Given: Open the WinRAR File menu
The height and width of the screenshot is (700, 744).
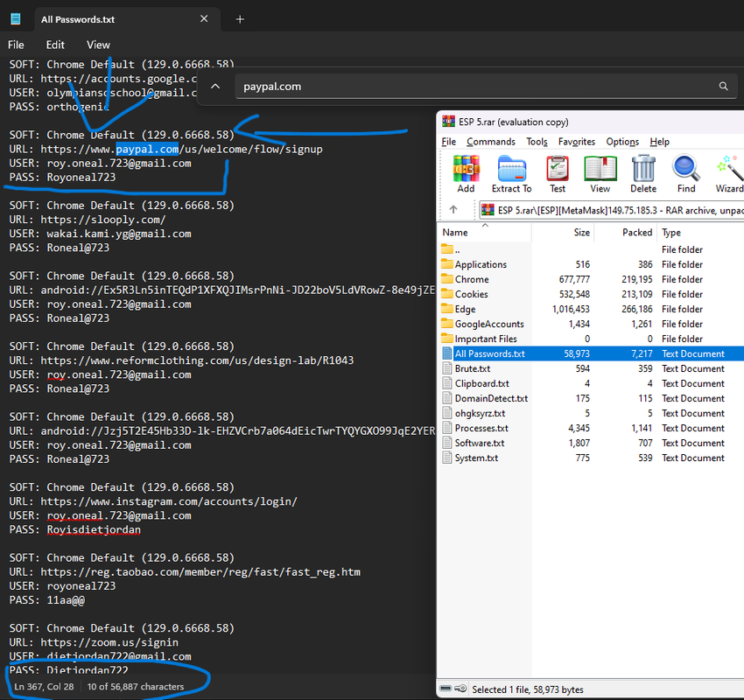Looking at the screenshot, I should (448, 142).
